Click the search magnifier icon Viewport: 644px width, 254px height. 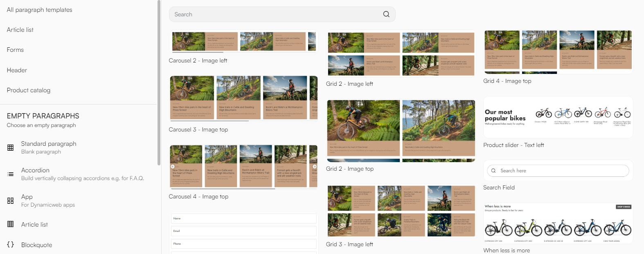click(386, 14)
